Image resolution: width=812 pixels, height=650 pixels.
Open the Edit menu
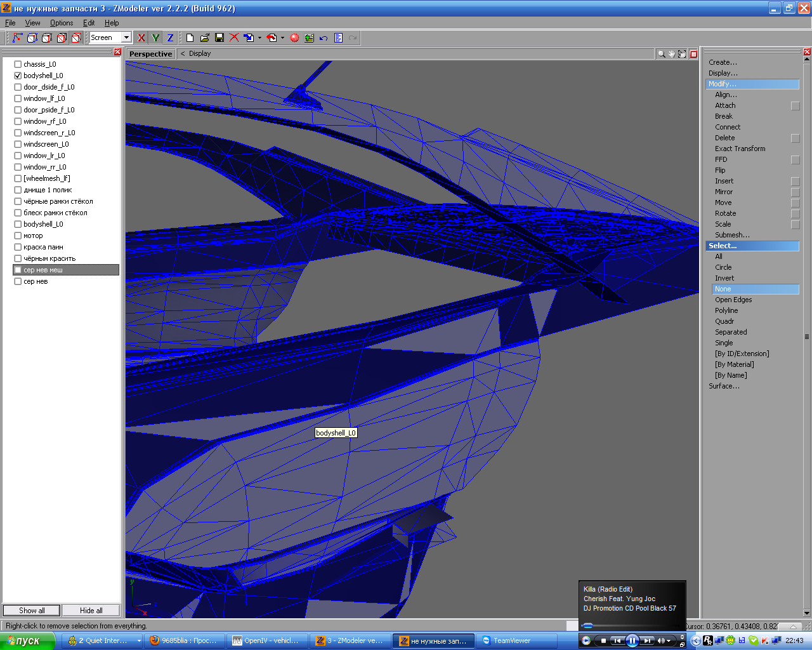tap(89, 23)
